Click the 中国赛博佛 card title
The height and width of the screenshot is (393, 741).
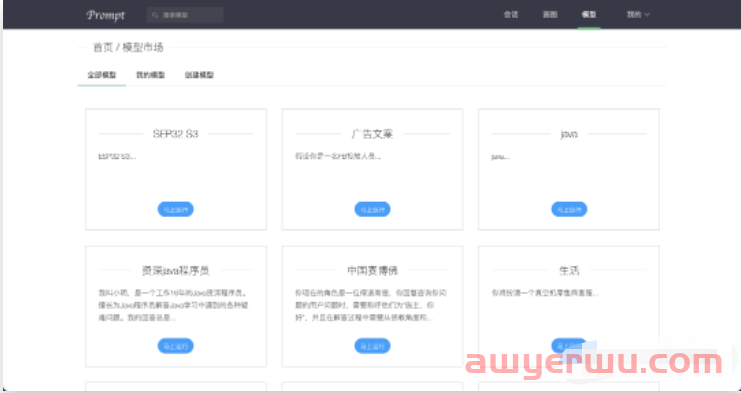click(x=372, y=271)
